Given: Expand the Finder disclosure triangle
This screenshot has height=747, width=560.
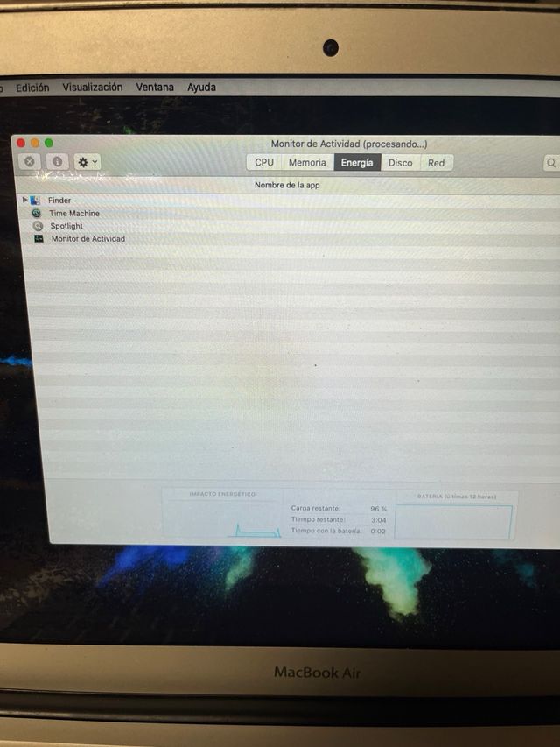Looking at the screenshot, I should click(24, 200).
